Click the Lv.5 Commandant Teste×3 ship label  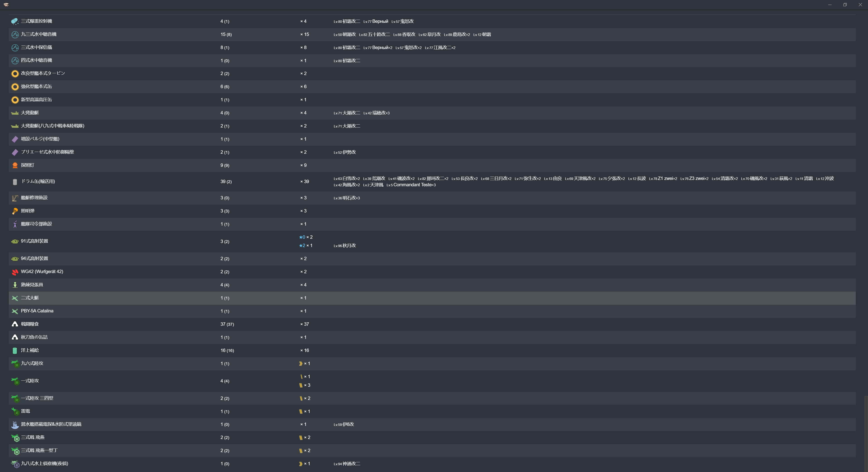tap(411, 185)
